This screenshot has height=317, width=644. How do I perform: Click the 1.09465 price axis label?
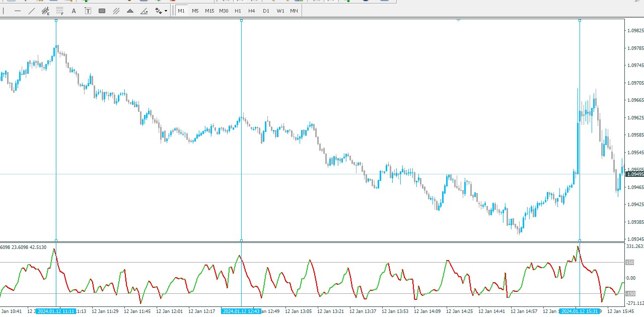tap(635, 187)
